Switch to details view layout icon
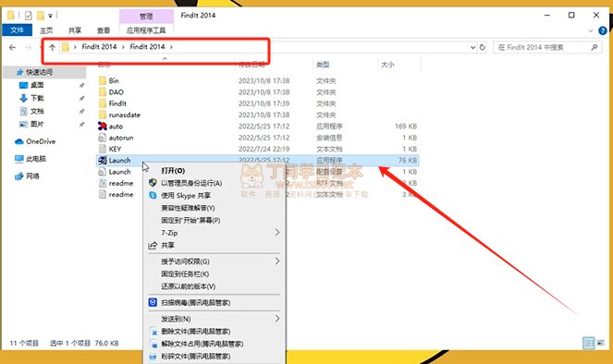The height and width of the screenshot is (364, 613). pyautogui.click(x=588, y=344)
